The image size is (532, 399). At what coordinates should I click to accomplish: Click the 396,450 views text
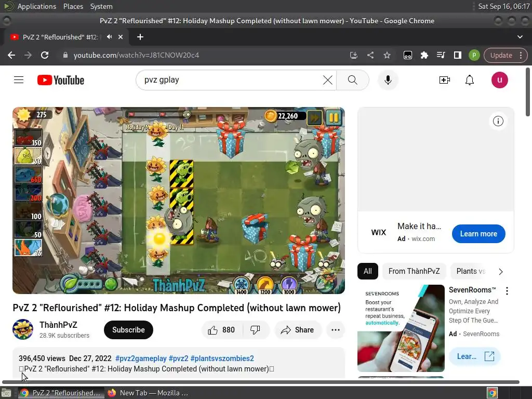tap(42, 358)
